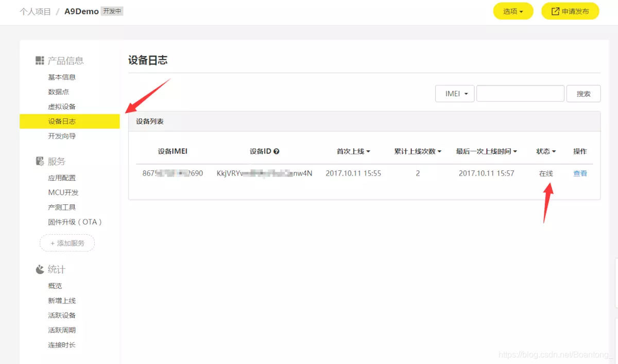Click the 设备列表 panel header

(x=364, y=122)
